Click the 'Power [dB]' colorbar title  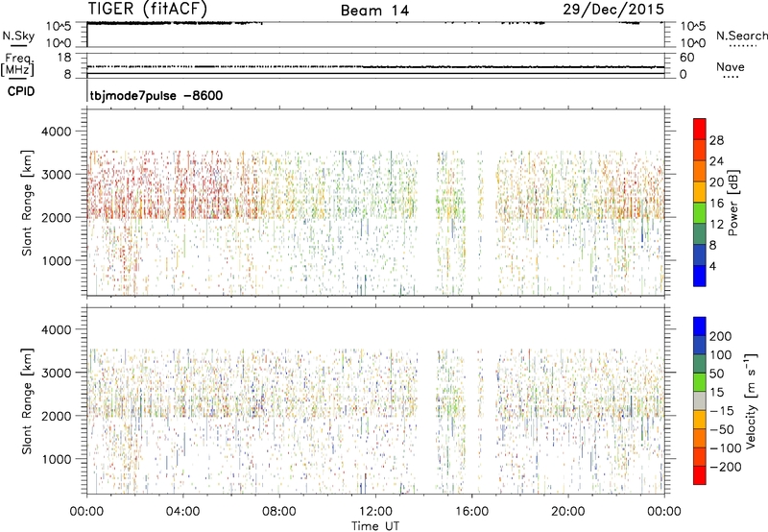click(733, 203)
